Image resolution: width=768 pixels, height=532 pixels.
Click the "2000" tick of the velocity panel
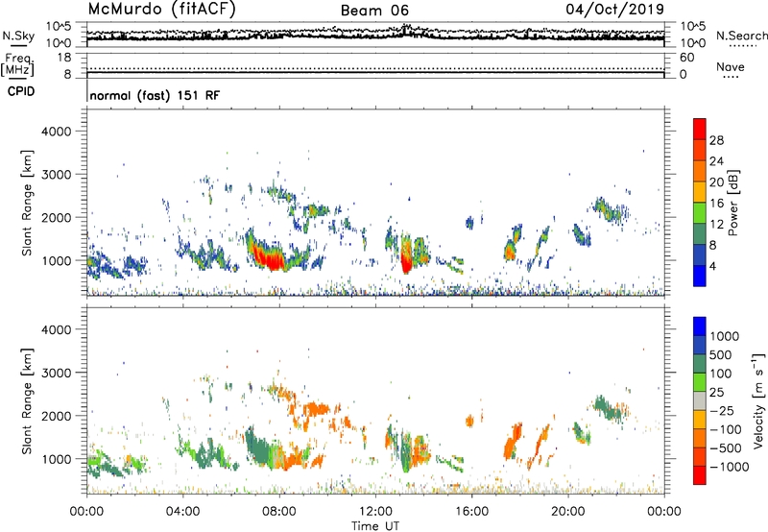pyautogui.click(x=56, y=416)
